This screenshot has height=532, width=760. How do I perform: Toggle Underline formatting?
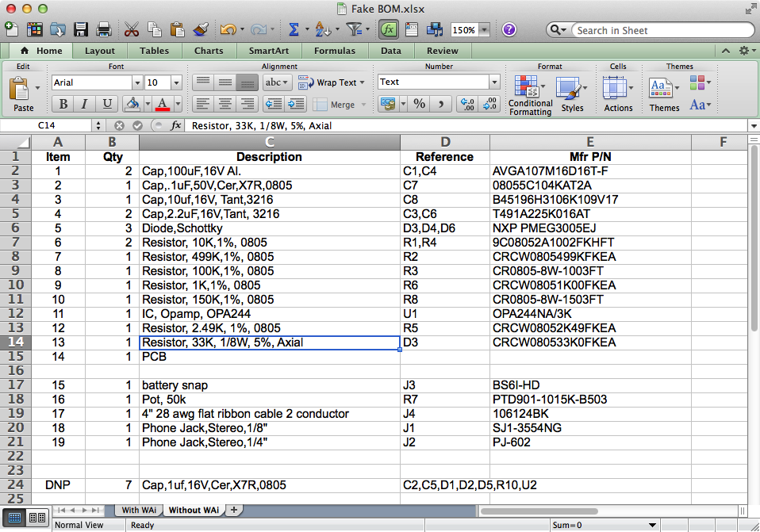tap(107, 104)
